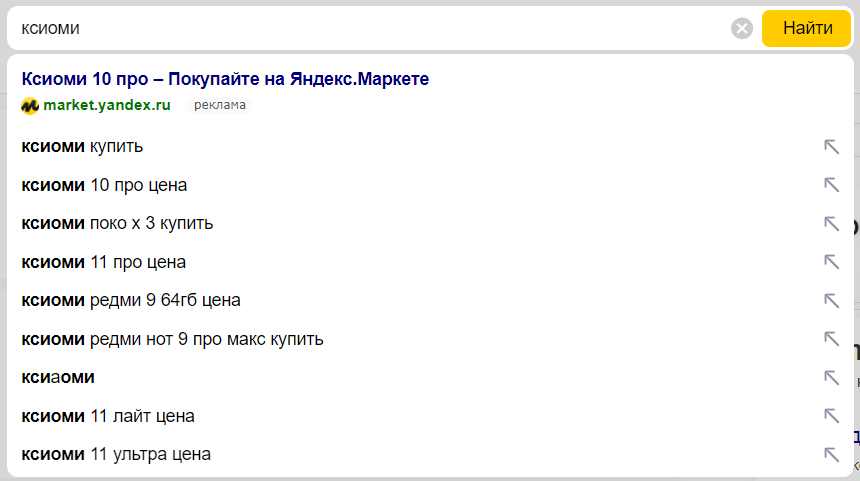Fill arrow icon next to 'ксиаоми'
This screenshot has width=860, height=481.
831,377
